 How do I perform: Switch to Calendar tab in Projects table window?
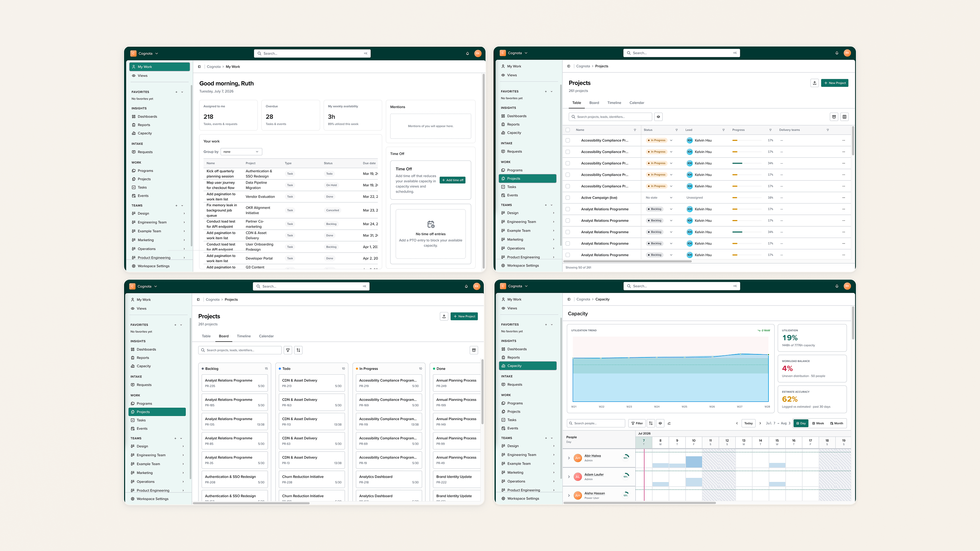click(636, 103)
